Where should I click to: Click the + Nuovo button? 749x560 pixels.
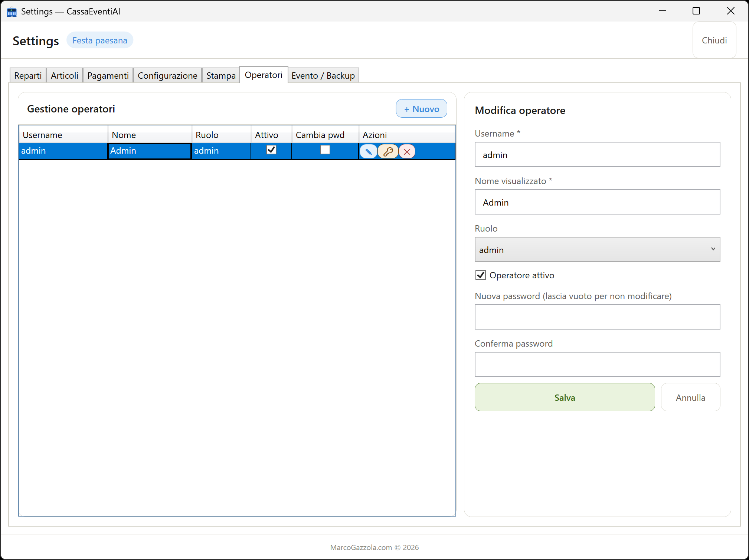pyautogui.click(x=421, y=109)
